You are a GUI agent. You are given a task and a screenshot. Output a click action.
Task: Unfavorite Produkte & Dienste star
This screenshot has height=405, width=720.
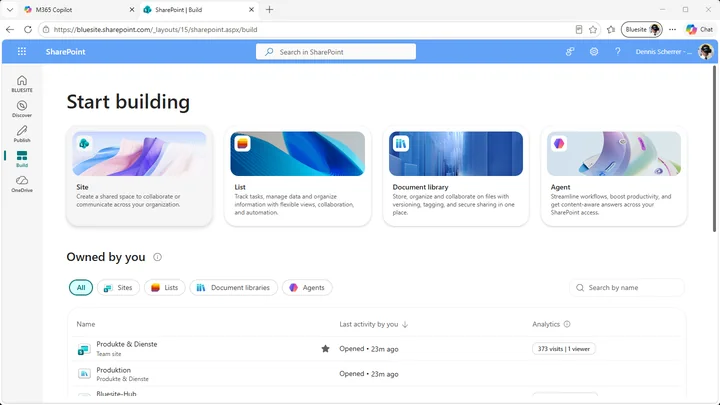point(325,349)
